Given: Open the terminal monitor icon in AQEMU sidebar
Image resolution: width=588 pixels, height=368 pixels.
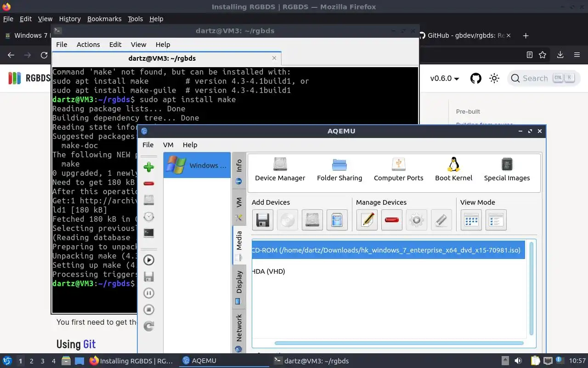Looking at the screenshot, I should coord(148,233).
